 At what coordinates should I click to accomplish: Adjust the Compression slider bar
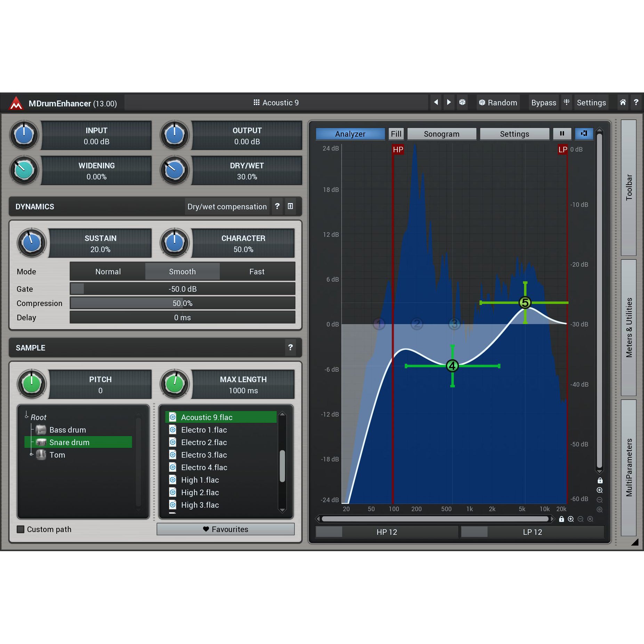click(x=182, y=303)
